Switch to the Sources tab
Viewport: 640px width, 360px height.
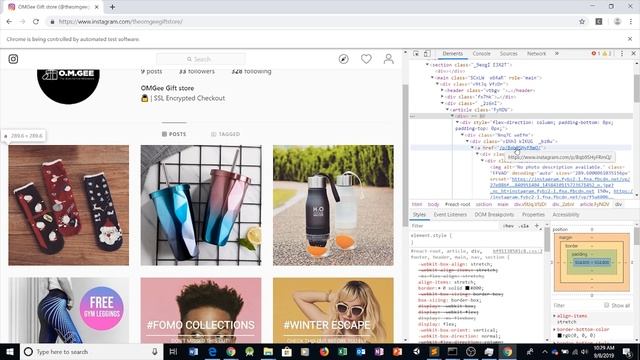509,53
